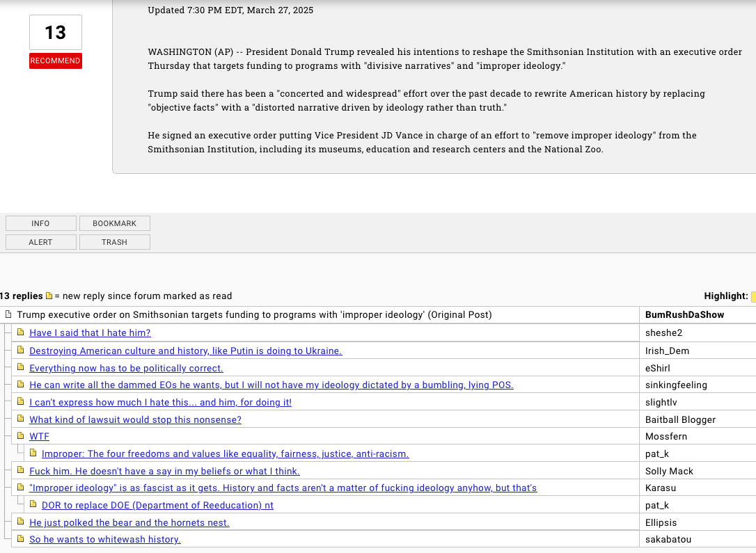This screenshot has height=553, width=756.
Task: Click author name BumRushDaShow
Action: [x=684, y=315]
